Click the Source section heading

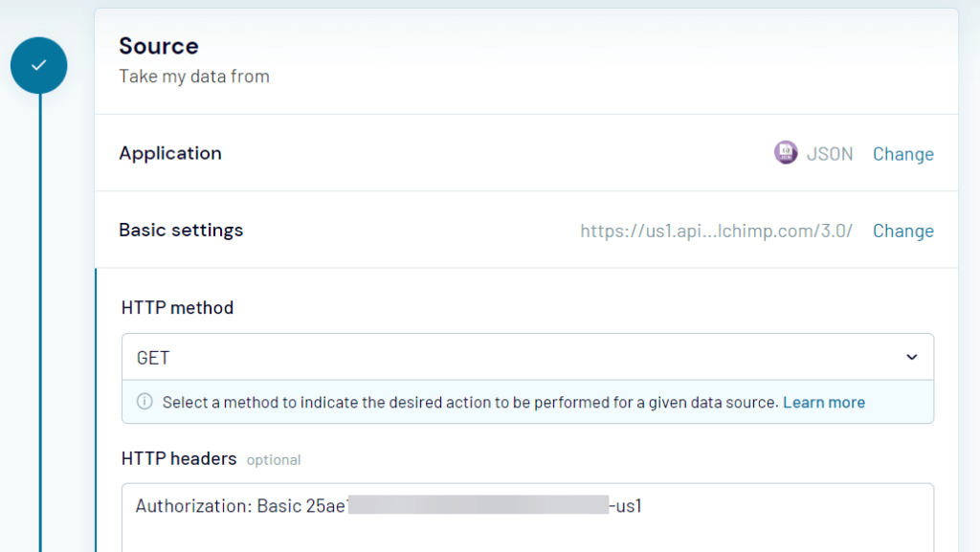pyautogui.click(x=159, y=46)
